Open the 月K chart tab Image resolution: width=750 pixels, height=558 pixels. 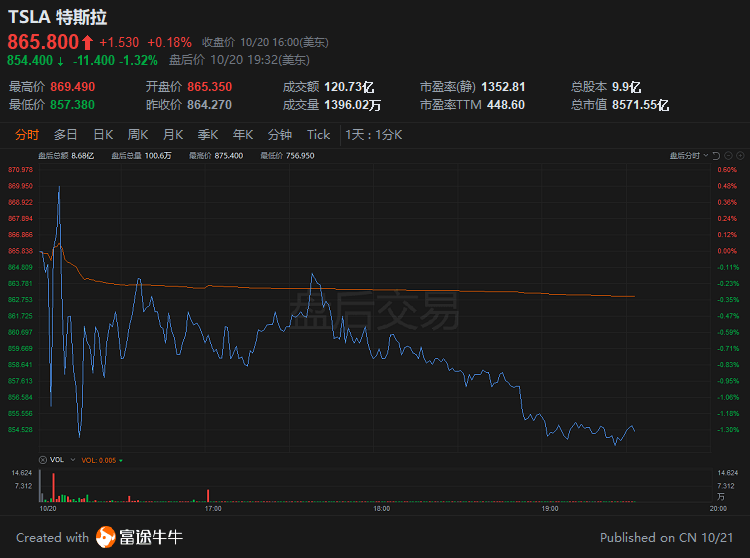(x=172, y=135)
